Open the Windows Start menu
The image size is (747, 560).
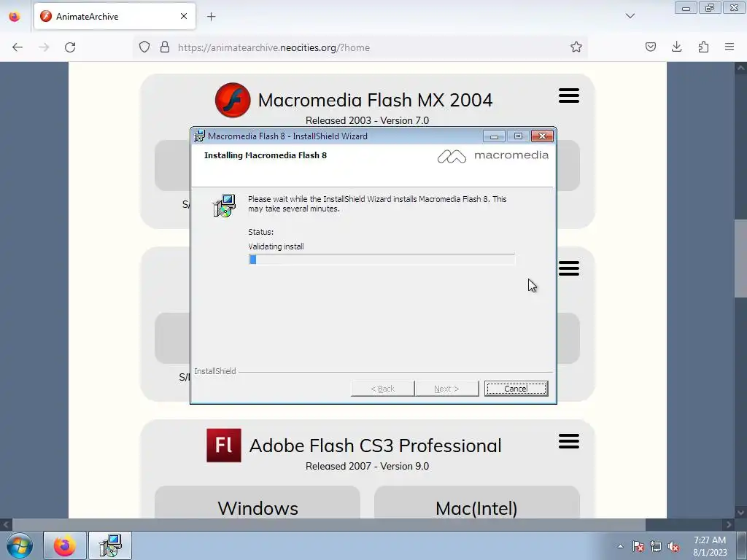click(x=20, y=545)
